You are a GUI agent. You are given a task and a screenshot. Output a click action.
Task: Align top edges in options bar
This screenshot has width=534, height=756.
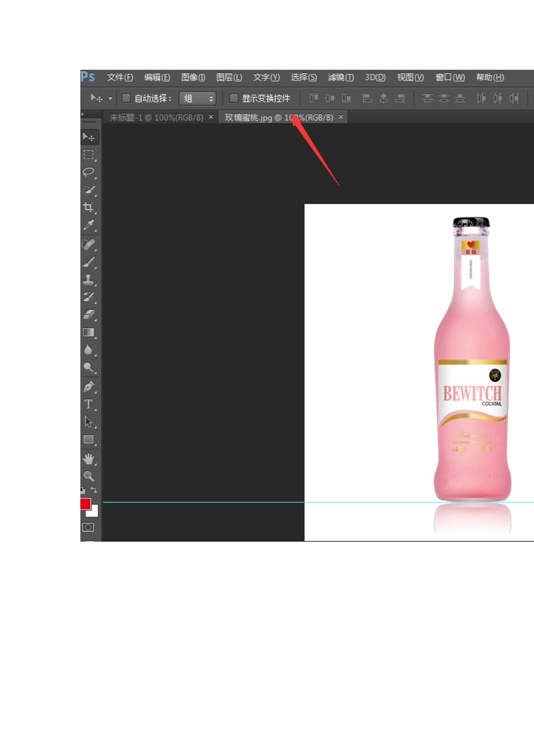(x=314, y=98)
